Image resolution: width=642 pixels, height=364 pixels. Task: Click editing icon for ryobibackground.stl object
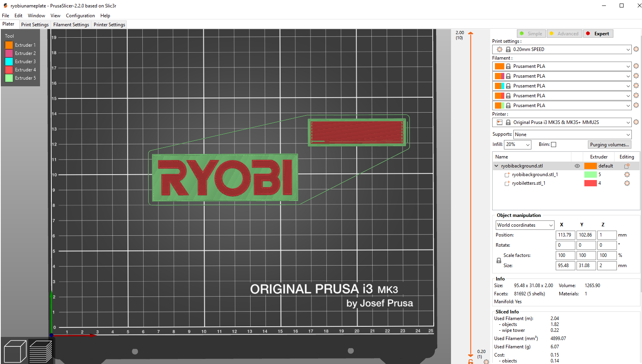[627, 166]
